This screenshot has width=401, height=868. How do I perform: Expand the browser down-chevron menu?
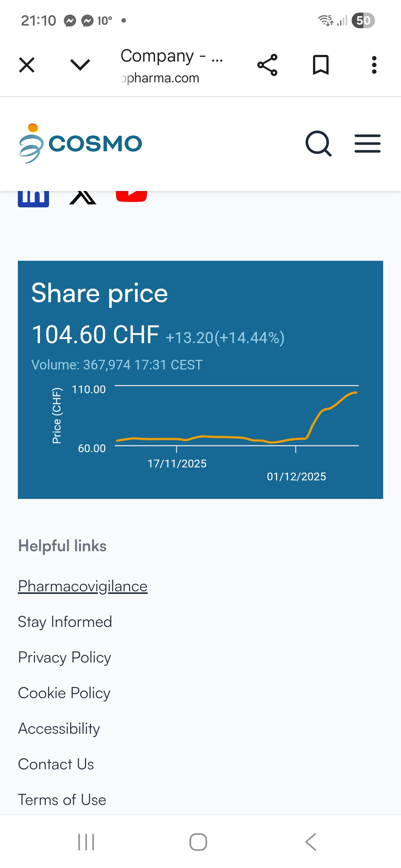pyautogui.click(x=80, y=65)
